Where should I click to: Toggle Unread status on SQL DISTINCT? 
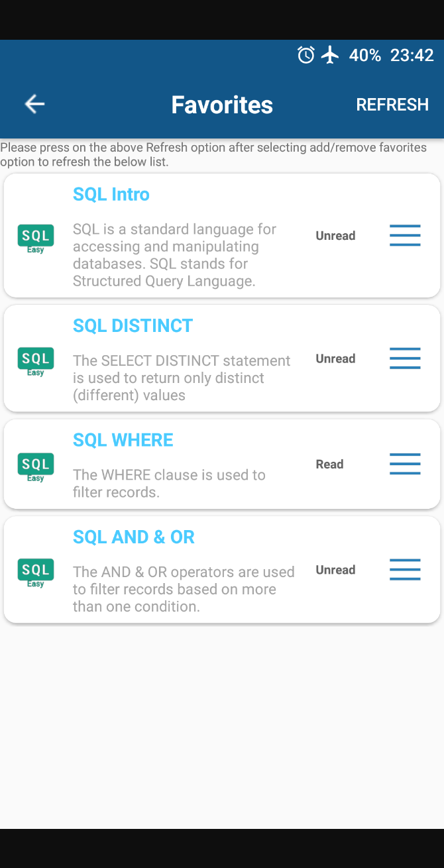[335, 358]
